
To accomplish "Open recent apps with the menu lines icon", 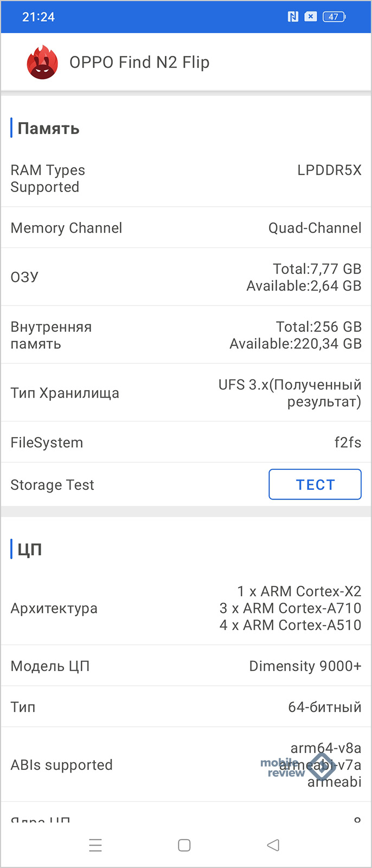I will coord(95,845).
